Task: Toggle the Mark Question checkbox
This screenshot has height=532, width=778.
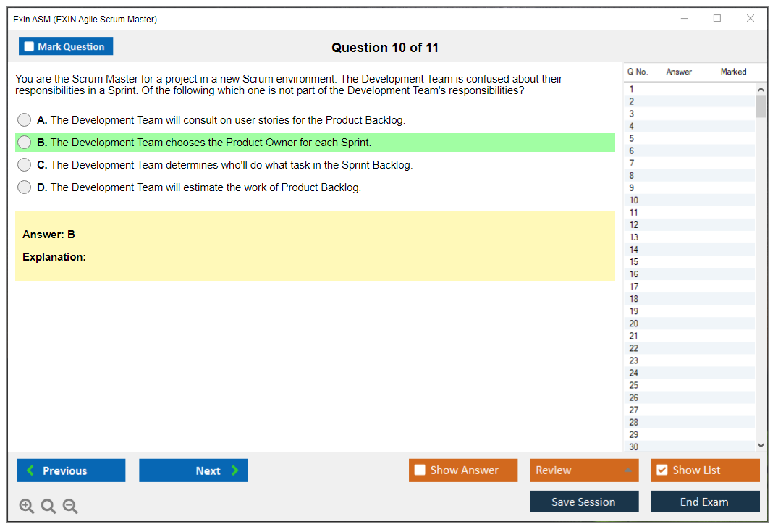Action: [30, 46]
